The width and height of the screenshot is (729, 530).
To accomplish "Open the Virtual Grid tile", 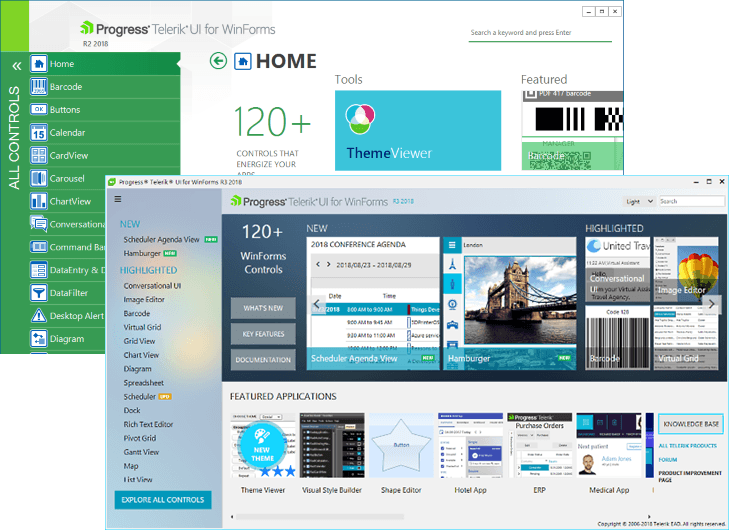I will [686, 338].
